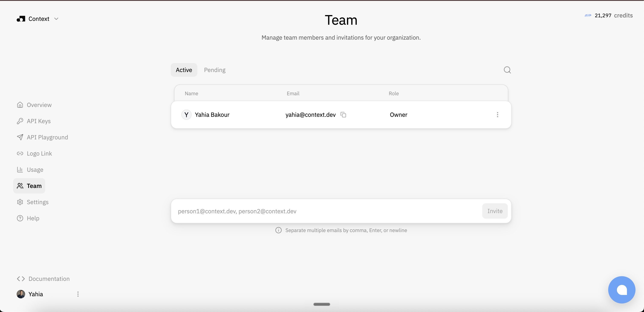Click the name Yahia Bakour
This screenshot has width=644, height=312.
(x=212, y=115)
